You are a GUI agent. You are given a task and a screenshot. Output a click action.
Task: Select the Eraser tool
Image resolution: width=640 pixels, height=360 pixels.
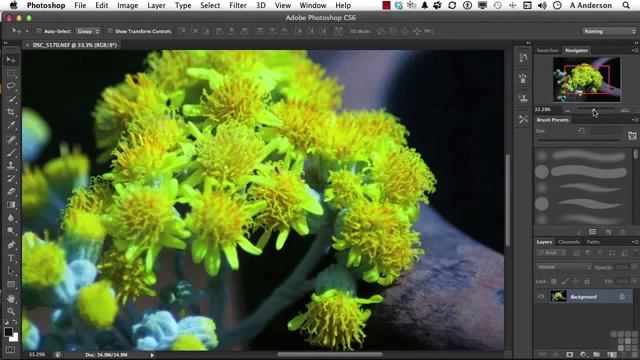(x=11, y=191)
